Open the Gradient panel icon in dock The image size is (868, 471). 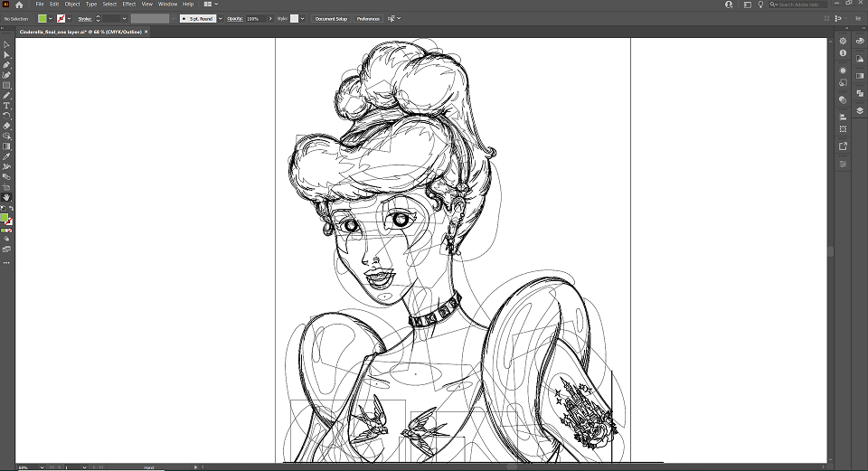tap(860, 76)
